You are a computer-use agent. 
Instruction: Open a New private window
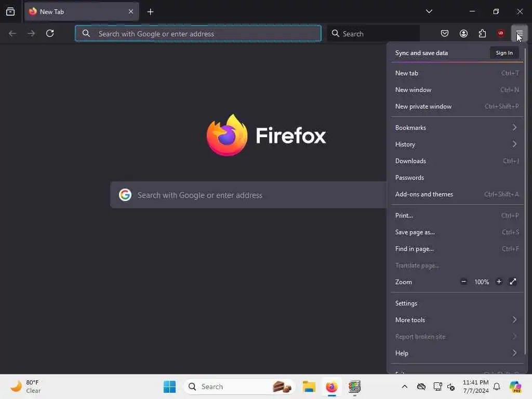point(457,106)
